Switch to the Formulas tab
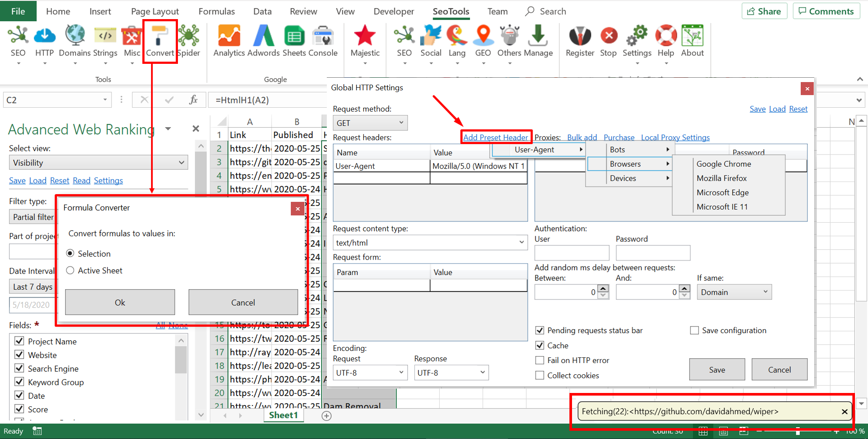Screen dimensions: 868x439 (217, 11)
